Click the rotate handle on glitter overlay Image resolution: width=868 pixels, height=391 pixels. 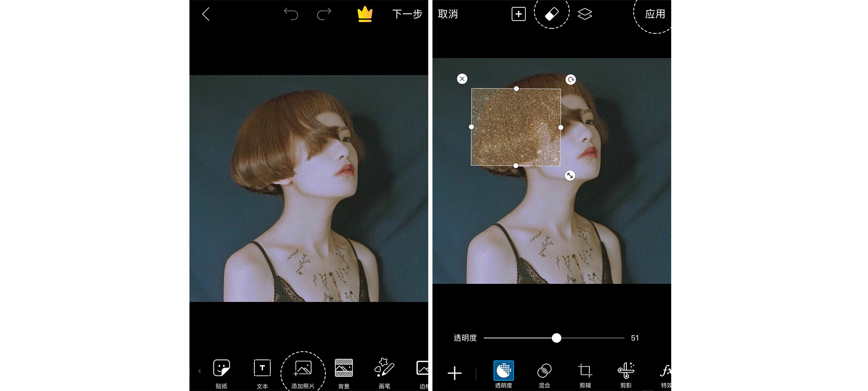pos(571,80)
